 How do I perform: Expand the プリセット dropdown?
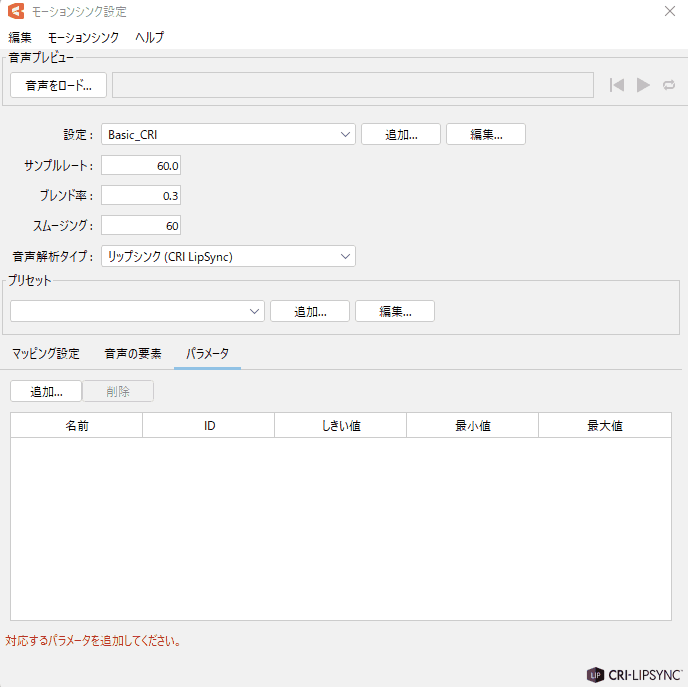pos(137,311)
